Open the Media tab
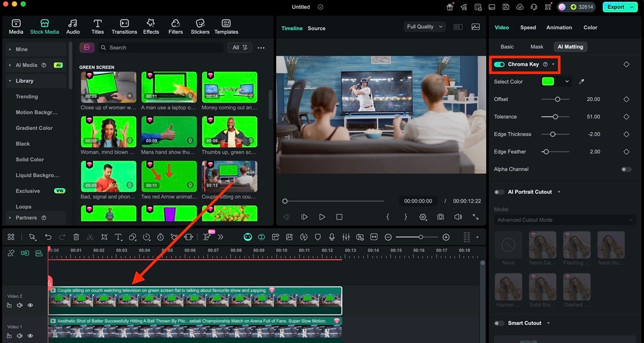Screen dimensions: 644x343 pyautogui.click(x=16, y=27)
